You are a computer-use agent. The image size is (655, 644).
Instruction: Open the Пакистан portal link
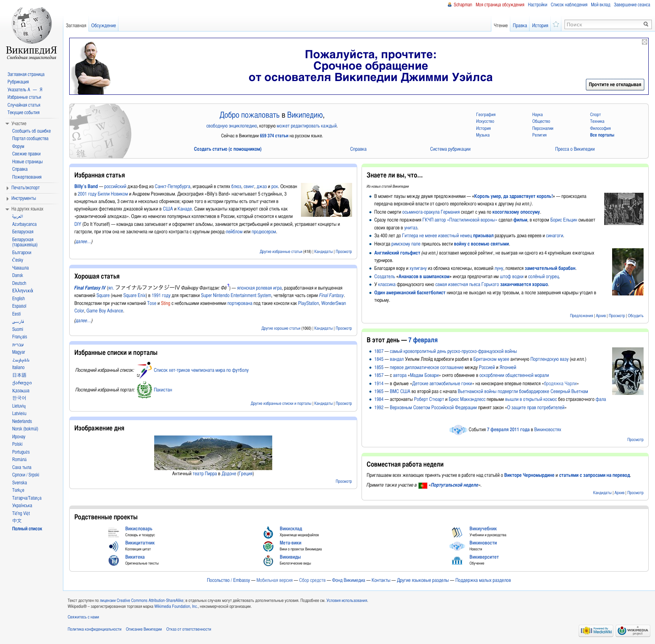tap(163, 390)
